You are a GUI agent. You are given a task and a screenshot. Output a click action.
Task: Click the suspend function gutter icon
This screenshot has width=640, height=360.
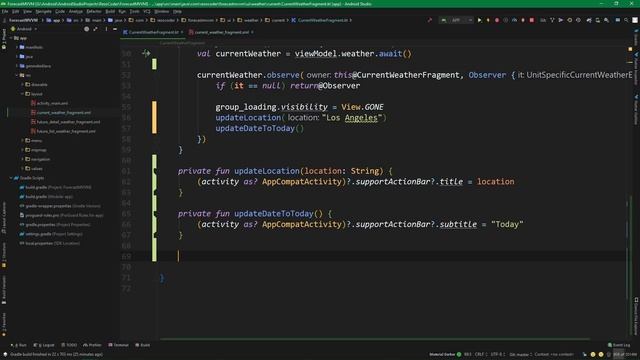click(x=146, y=53)
